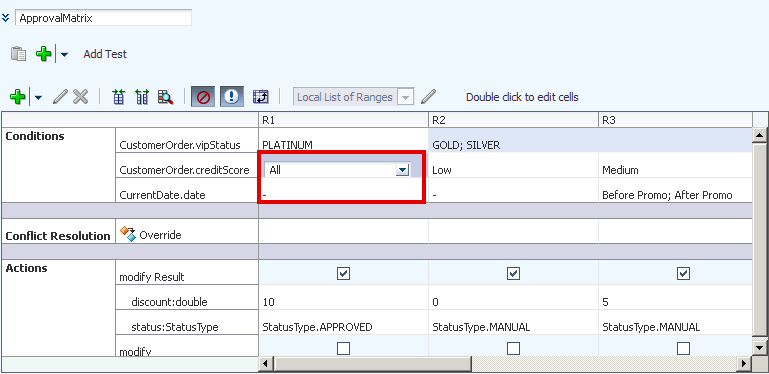Click the table magnifier find icon
Viewport: 769px width, 374px height.
[166, 97]
